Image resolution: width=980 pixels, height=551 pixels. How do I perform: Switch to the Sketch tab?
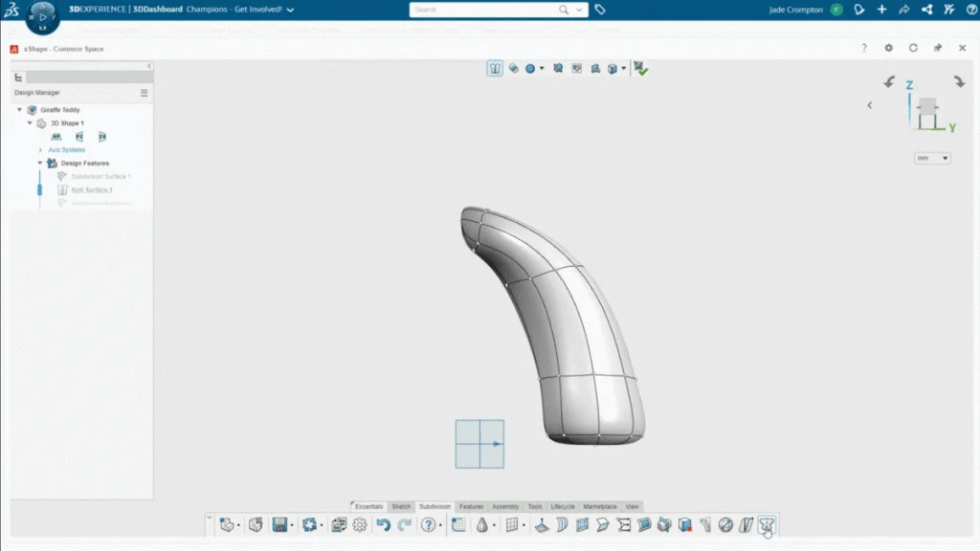(401, 506)
